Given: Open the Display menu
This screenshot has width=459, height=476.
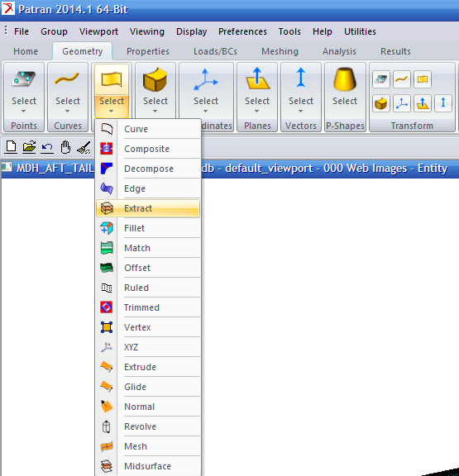Looking at the screenshot, I should (191, 31).
